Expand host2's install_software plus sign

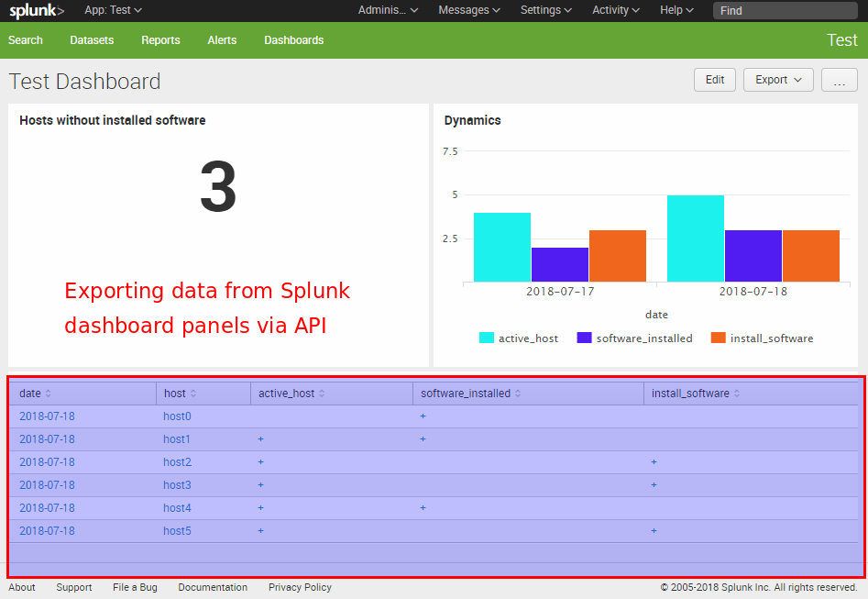[x=653, y=461]
